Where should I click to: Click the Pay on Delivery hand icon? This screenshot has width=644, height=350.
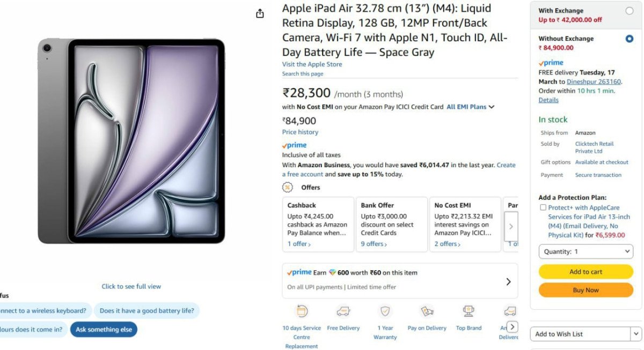coord(427,311)
